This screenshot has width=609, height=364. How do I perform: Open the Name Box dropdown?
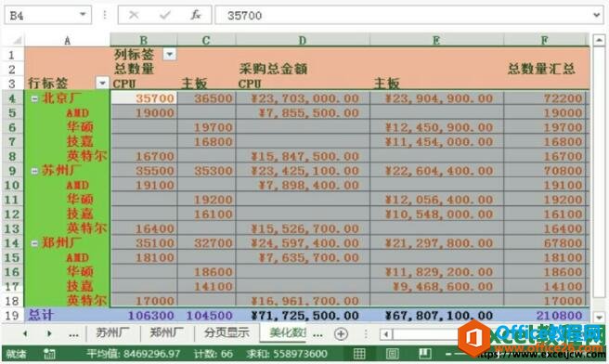(83, 15)
